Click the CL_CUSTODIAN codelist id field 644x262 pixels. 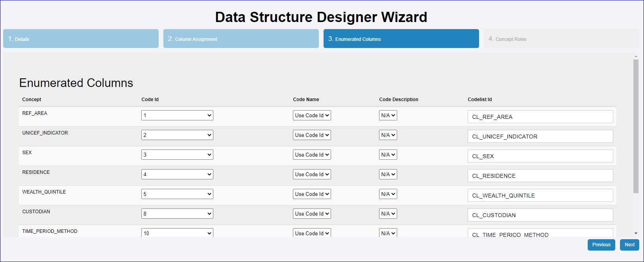[540, 215]
